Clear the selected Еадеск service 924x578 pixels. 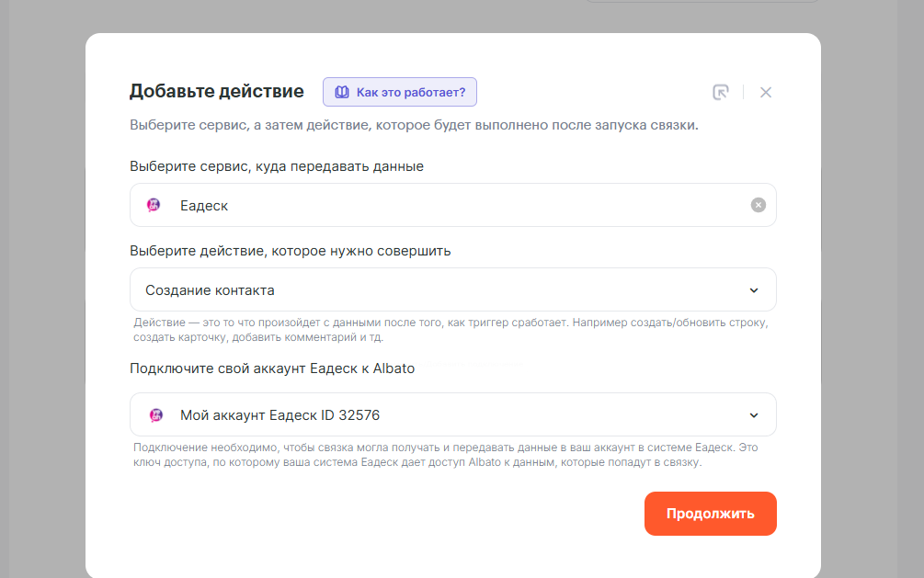point(758,205)
